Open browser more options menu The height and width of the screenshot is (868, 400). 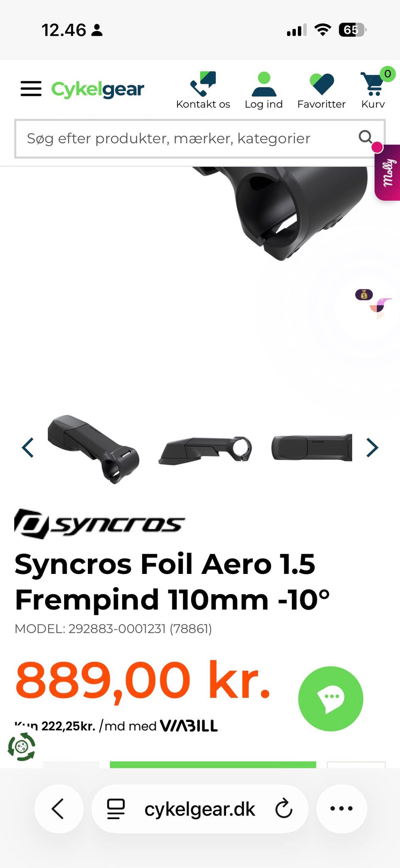(342, 809)
